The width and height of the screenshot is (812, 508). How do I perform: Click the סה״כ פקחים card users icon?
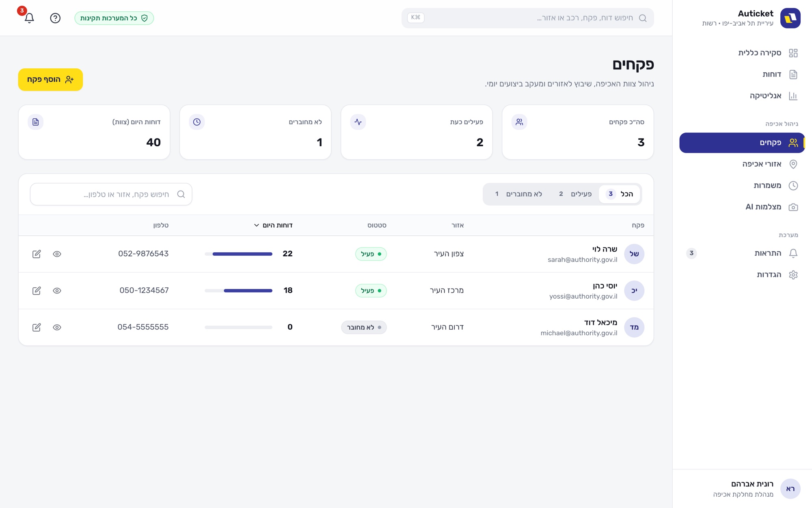tap(519, 122)
